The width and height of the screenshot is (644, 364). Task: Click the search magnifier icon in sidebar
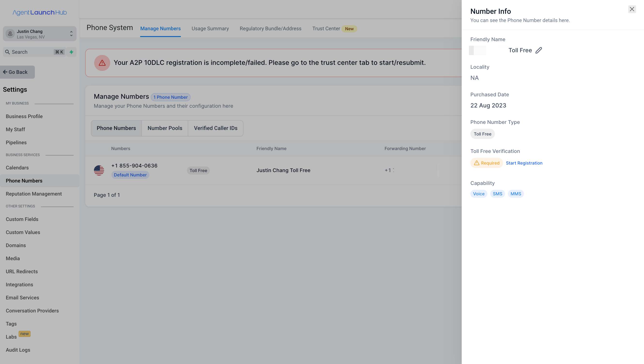[x=8, y=52]
